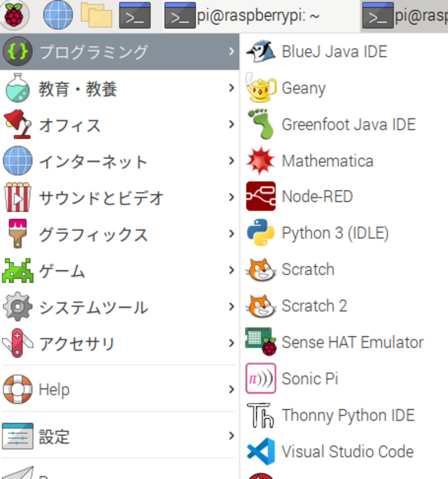The height and width of the screenshot is (479, 448).
Task: Launch BlueJ Java IDE from the submenu
Action: coord(345,52)
